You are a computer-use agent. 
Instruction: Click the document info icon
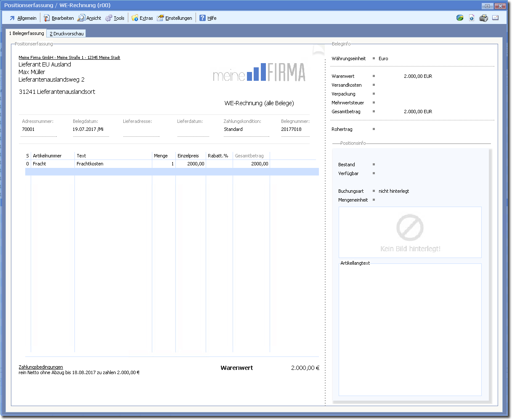(472, 18)
